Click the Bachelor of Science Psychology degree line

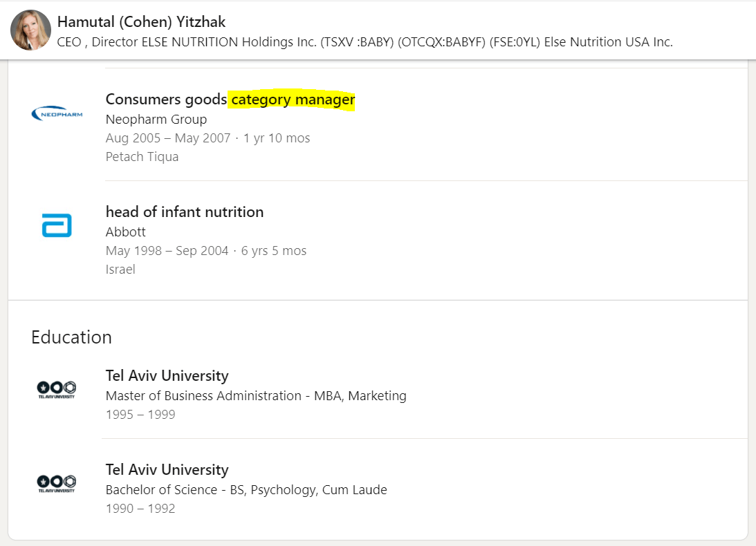pos(246,490)
